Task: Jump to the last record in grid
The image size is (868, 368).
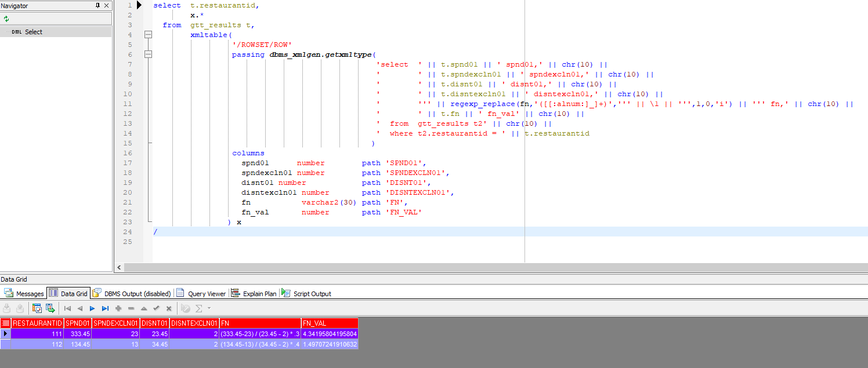Action: click(x=105, y=308)
